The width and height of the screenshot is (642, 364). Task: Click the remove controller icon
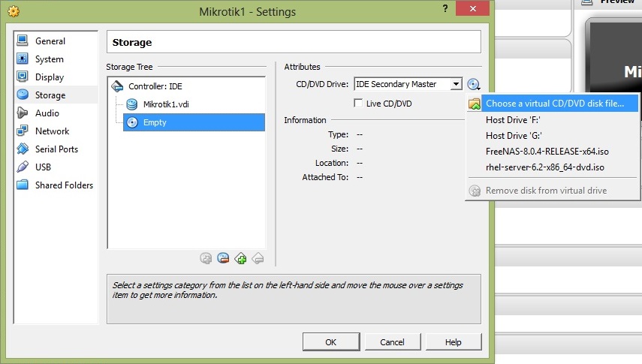(258, 258)
